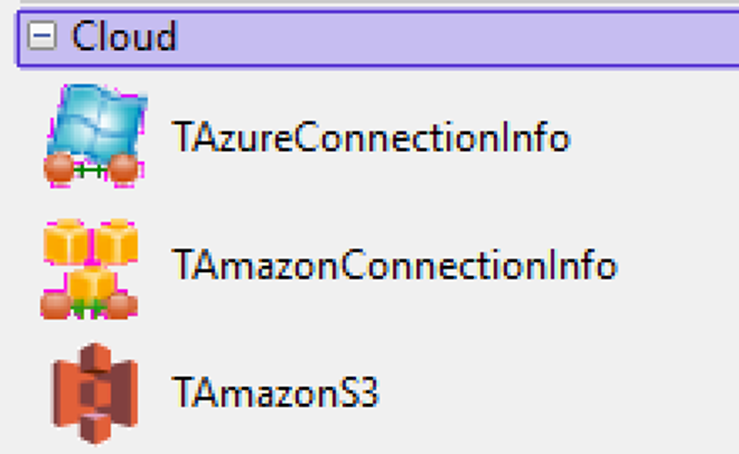Click blank space right of TAmazonS3 label
Screen dimensions: 739x454
556,392
